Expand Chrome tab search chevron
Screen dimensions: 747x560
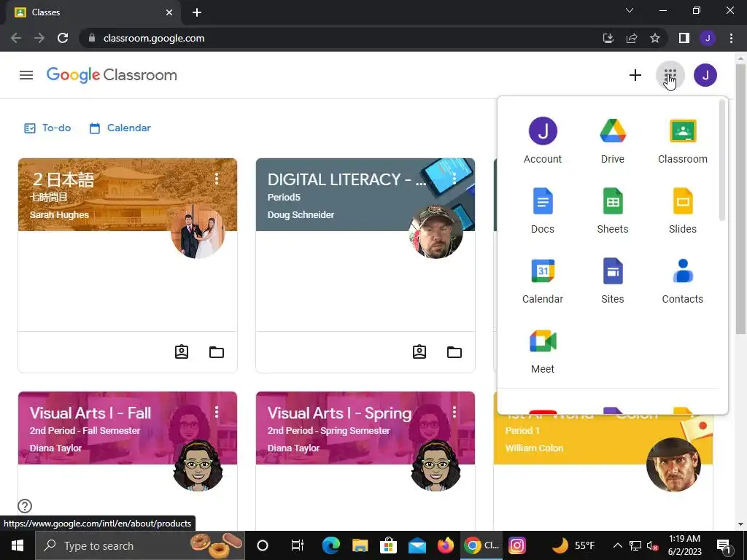tap(630, 10)
